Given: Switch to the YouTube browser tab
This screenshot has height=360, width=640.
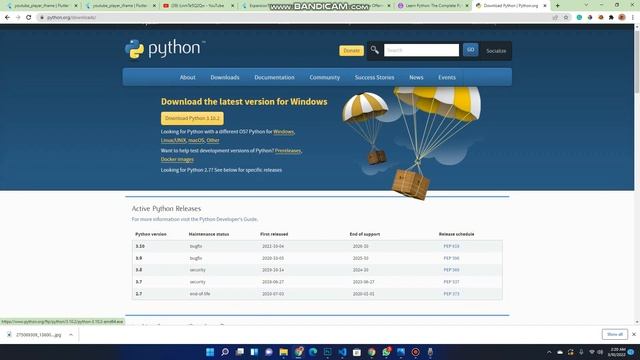Looking at the screenshot, I should pos(198,6).
